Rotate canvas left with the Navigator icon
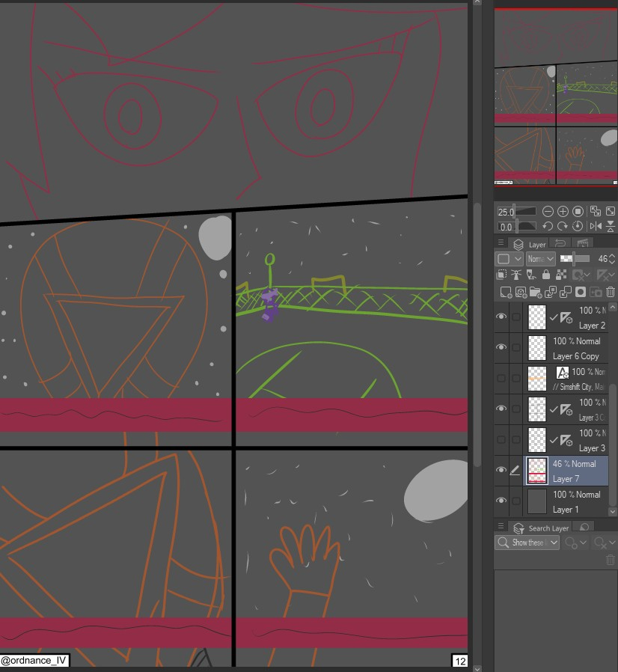 [548, 226]
